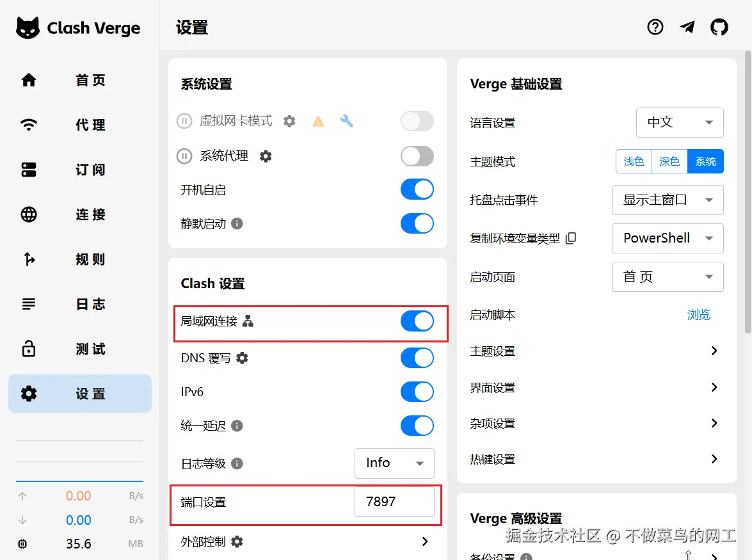Click the settings page vertical scrollbar
752x560 pixels.
point(748,192)
